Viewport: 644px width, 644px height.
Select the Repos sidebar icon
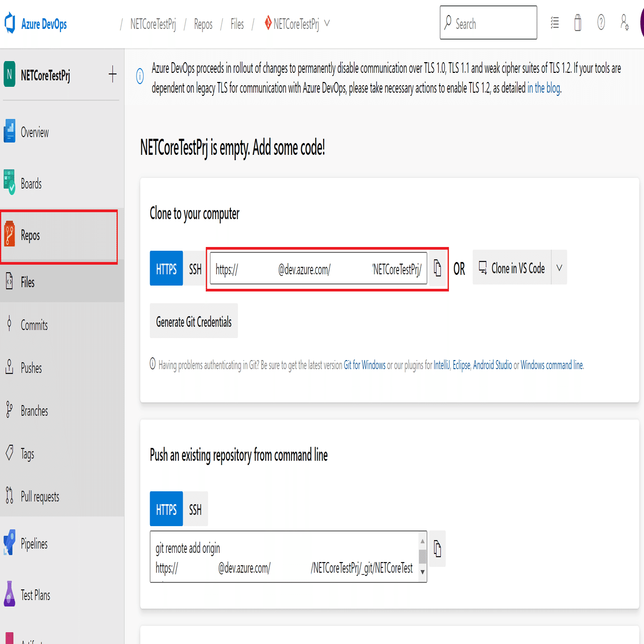point(10,235)
